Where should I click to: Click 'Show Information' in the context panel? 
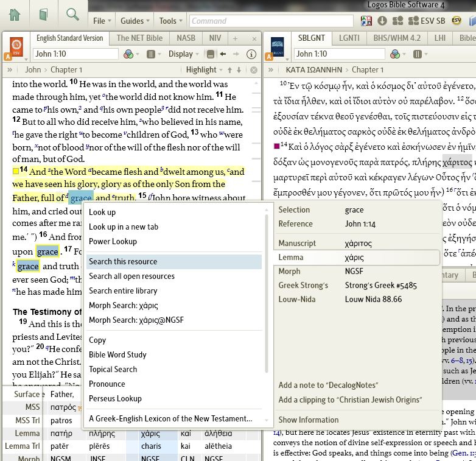(x=309, y=420)
